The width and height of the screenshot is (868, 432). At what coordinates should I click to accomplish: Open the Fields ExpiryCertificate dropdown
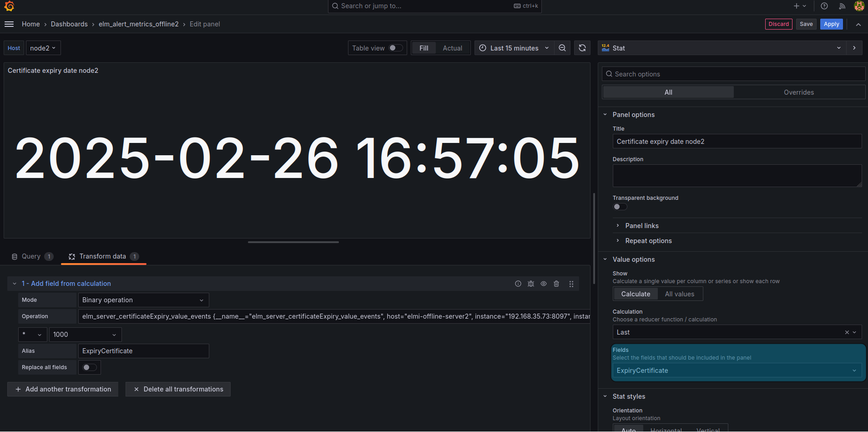click(737, 371)
